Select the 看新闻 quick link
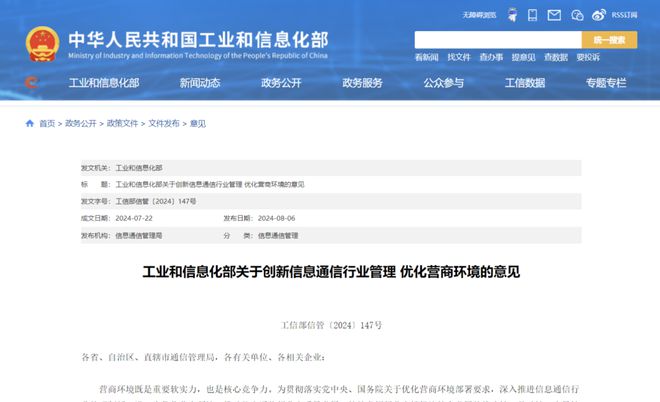 click(426, 57)
